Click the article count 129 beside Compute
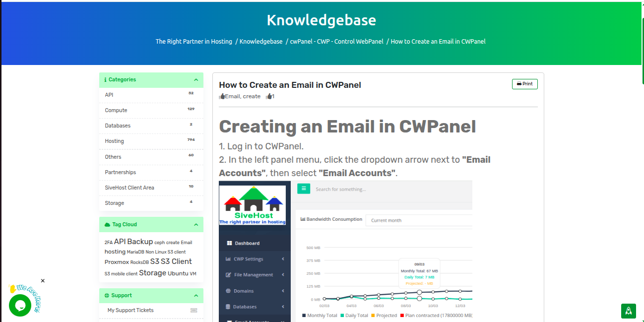644x322 pixels. [x=191, y=109]
